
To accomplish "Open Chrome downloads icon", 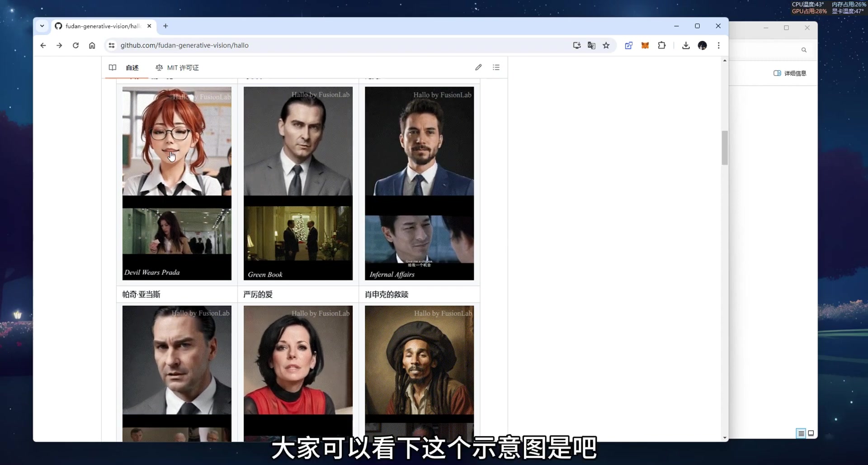I will (x=686, y=45).
